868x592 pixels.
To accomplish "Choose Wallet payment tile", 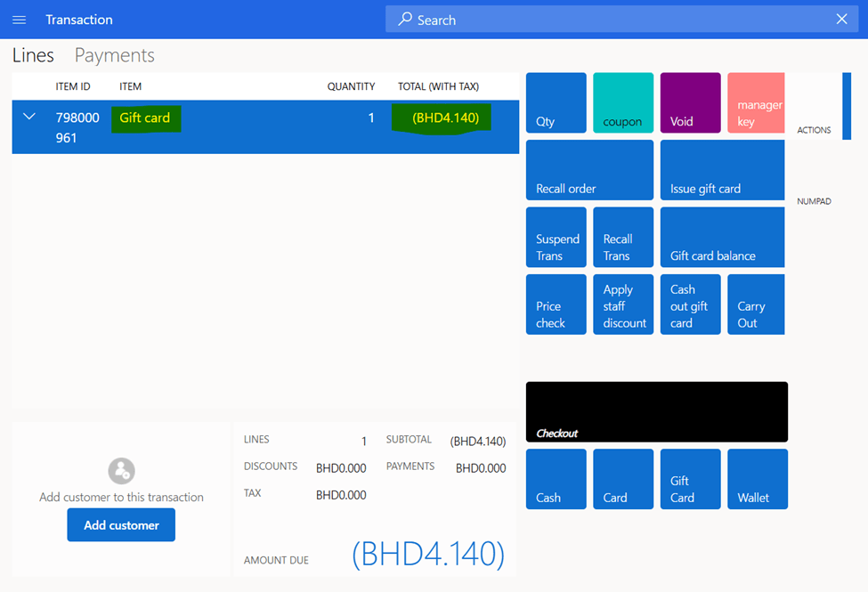I will point(757,479).
